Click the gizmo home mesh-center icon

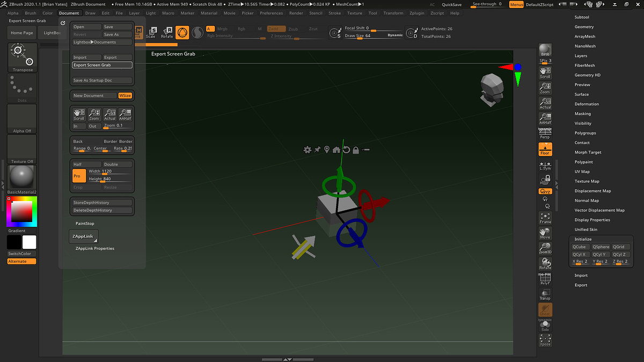(336, 150)
